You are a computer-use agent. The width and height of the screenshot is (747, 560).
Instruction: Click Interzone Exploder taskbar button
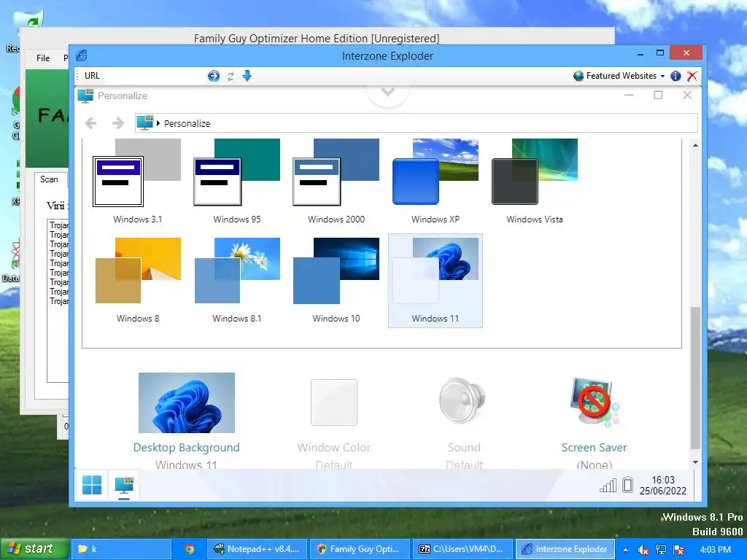click(x=565, y=549)
